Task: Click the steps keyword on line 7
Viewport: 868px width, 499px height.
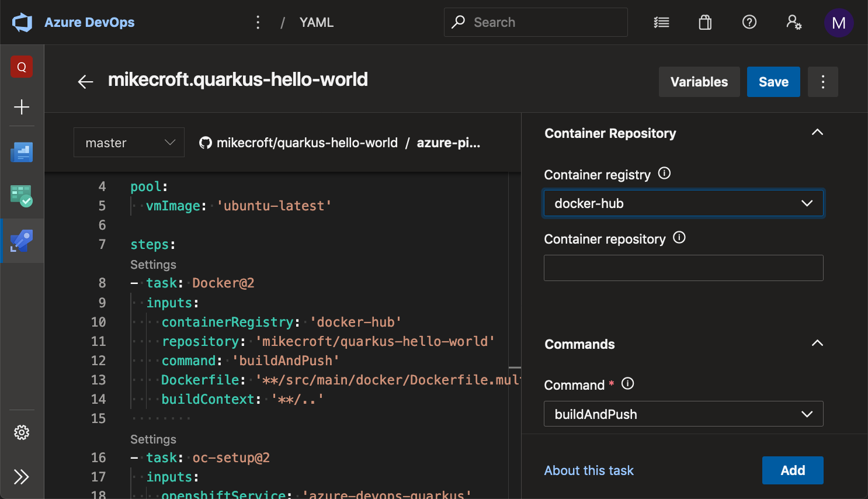Action: [150, 244]
